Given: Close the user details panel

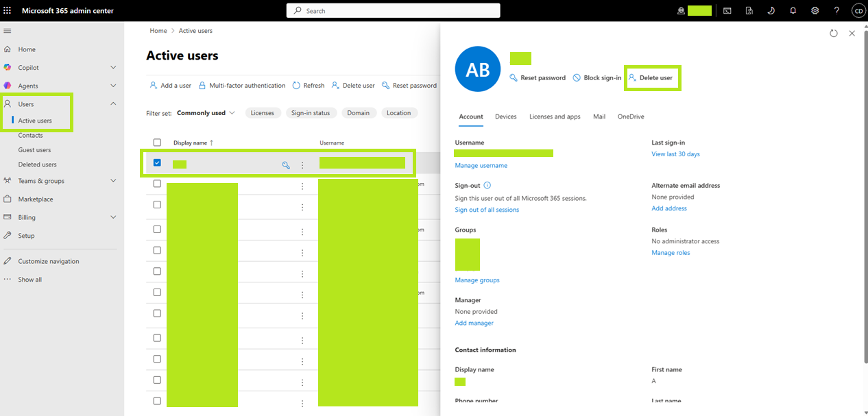Looking at the screenshot, I should pos(852,33).
